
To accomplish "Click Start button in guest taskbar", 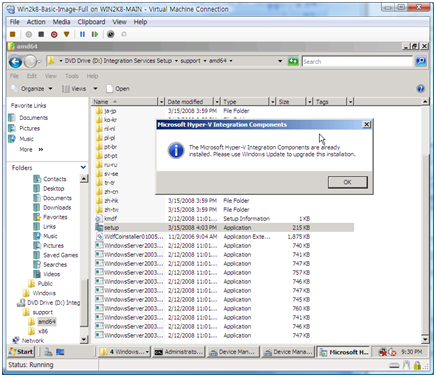I will 21,352.
